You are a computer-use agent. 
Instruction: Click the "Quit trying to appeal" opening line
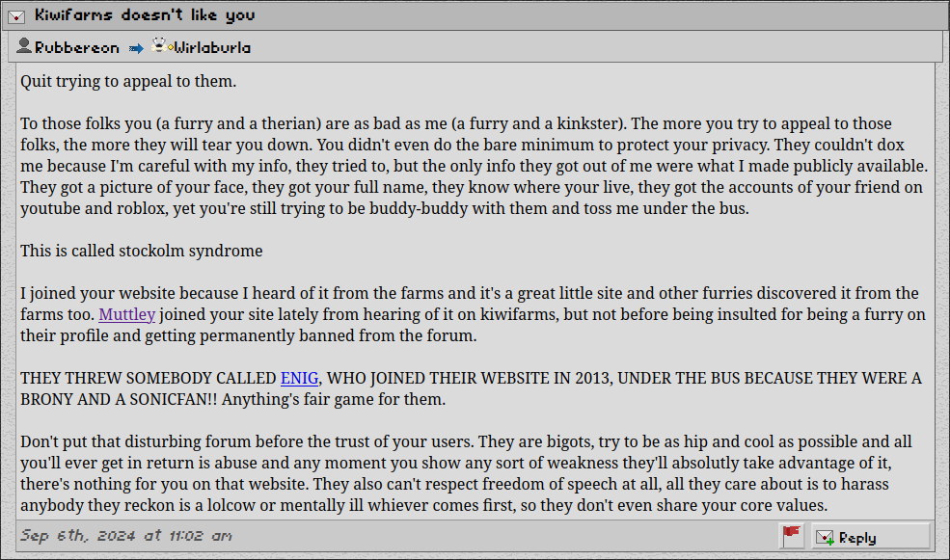pyautogui.click(x=128, y=82)
